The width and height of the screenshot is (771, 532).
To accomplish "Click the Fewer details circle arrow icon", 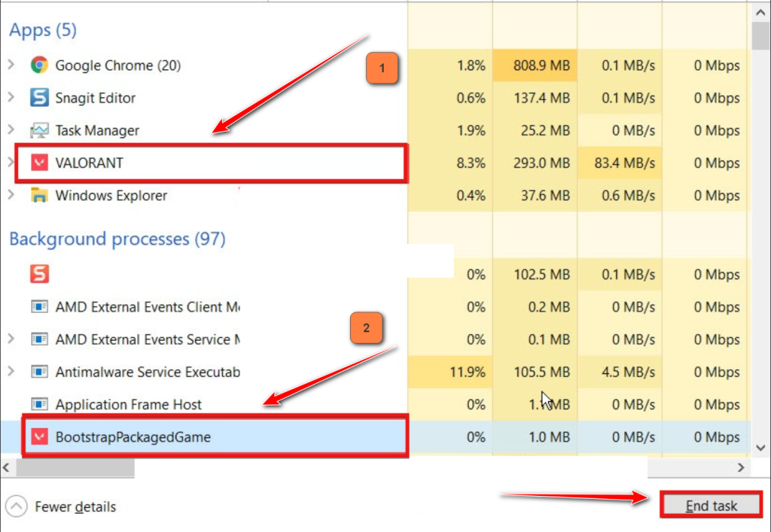I will point(17,506).
